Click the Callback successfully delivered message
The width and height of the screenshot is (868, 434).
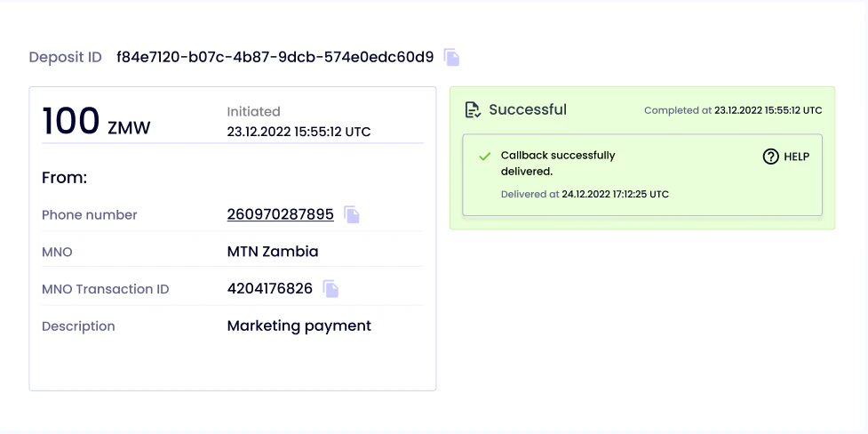[558, 164]
